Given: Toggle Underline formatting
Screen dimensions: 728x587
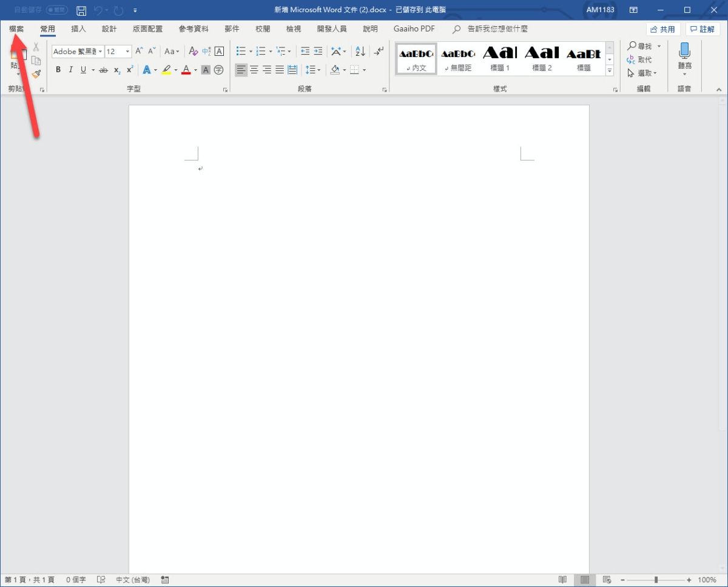Looking at the screenshot, I should tap(84, 70).
